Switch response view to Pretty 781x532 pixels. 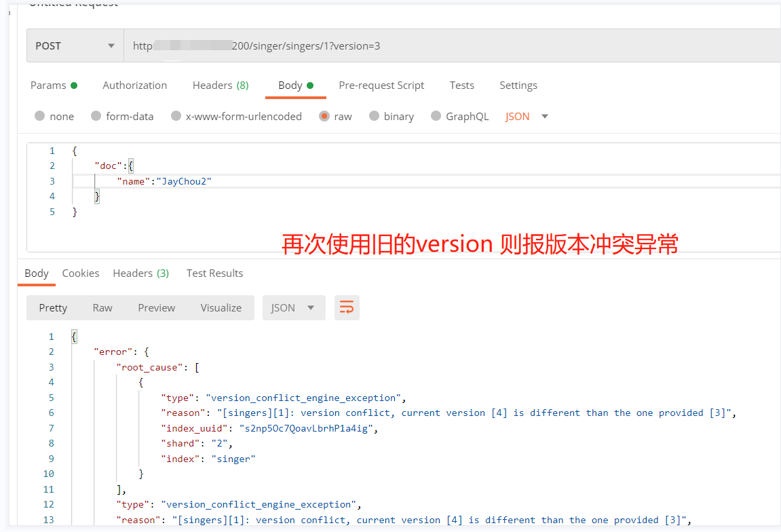click(x=53, y=308)
